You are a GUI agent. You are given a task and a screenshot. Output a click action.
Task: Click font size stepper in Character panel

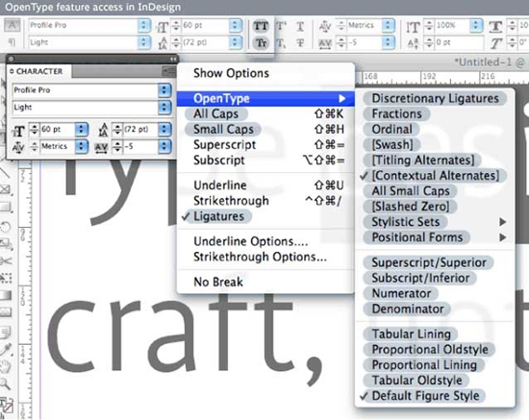tap(34, 130)
